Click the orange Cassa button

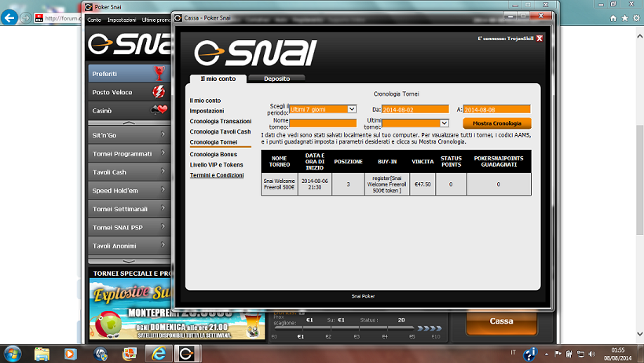tap(502, 321)
